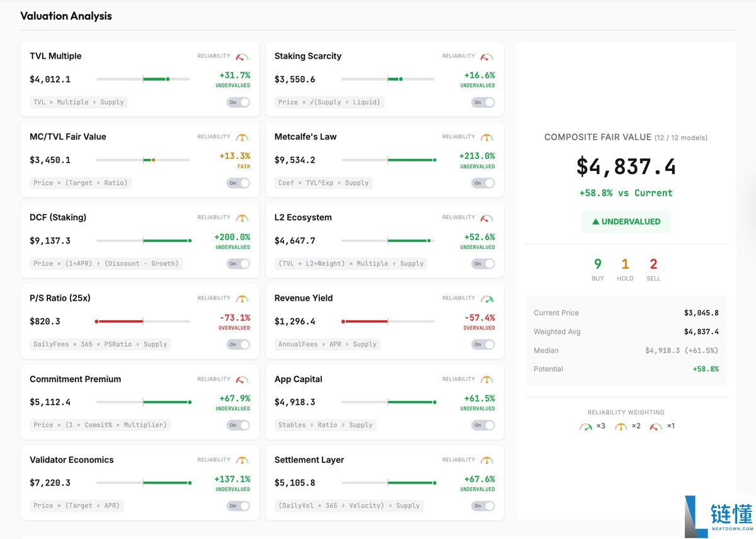Click the green reliability gauge on Revenue Yield

[487, 298]
